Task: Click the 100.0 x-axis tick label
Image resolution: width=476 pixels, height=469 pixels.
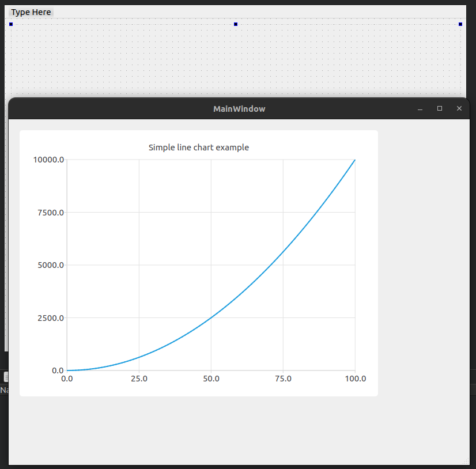Action: coord(356,379)
